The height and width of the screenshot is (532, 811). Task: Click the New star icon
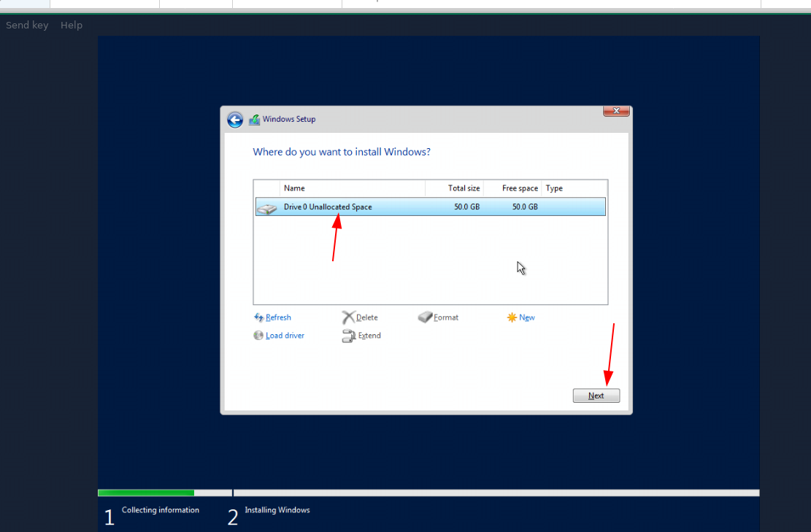512,317
